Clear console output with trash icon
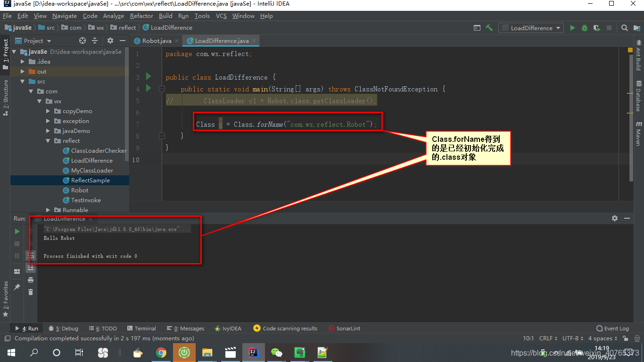 tap(31, 292)
